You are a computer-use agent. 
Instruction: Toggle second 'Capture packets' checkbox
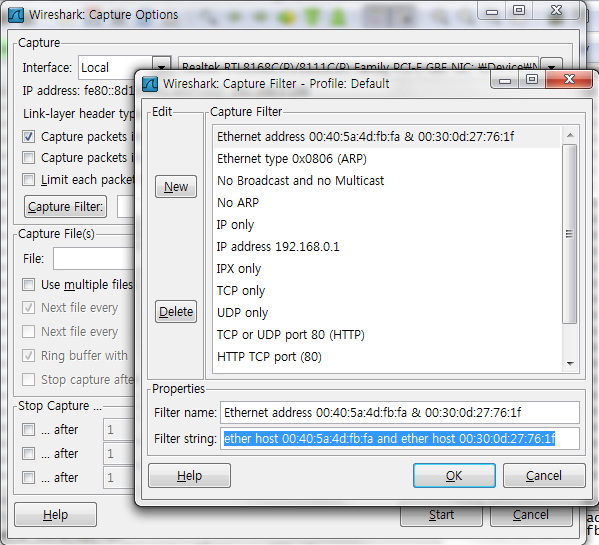click(29, 158)
